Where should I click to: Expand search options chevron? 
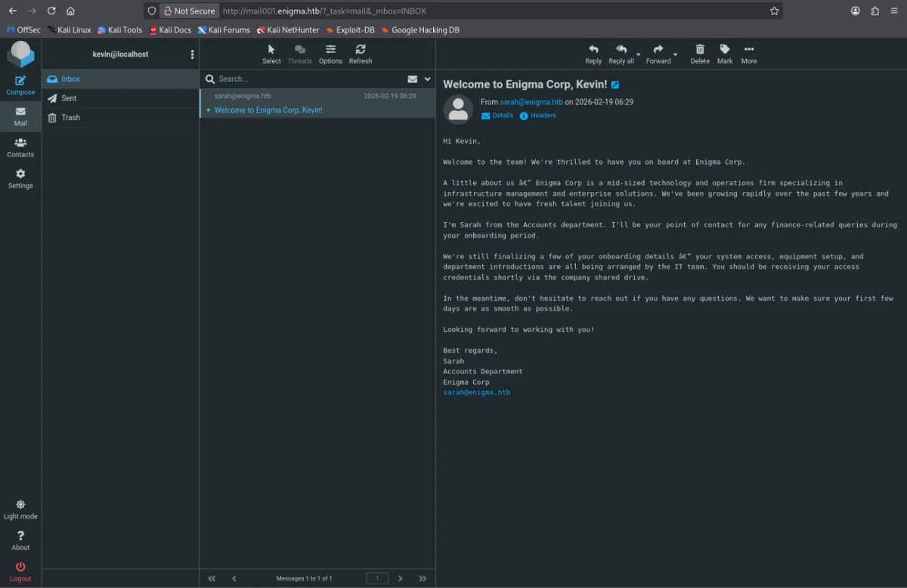tap(427, 79)
